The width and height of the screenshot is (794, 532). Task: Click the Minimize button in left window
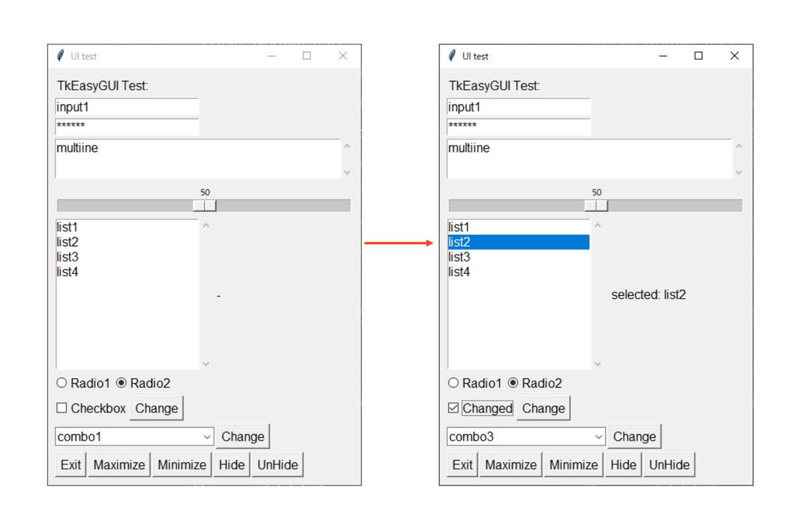click(x=182, y=465)
